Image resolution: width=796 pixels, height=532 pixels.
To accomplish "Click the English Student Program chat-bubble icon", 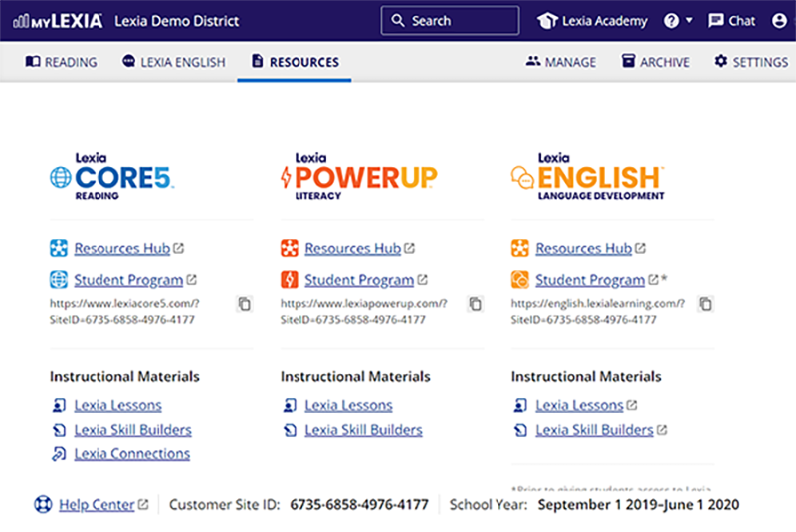I will click(x=519, y=280).
